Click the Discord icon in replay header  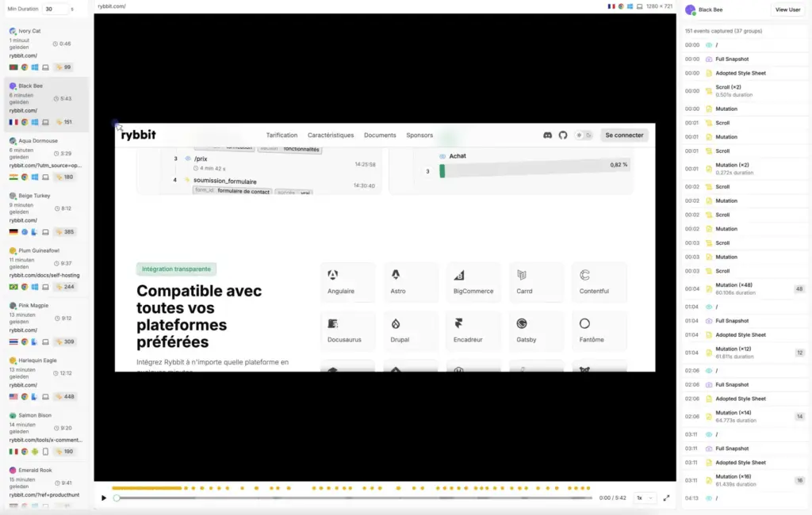tap(547, 135)
